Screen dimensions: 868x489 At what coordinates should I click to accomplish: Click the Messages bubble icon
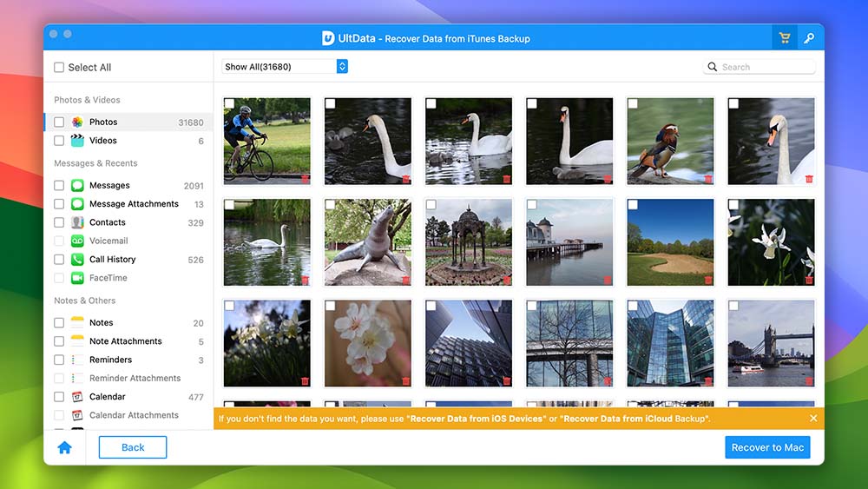click(x=77, y=186)
